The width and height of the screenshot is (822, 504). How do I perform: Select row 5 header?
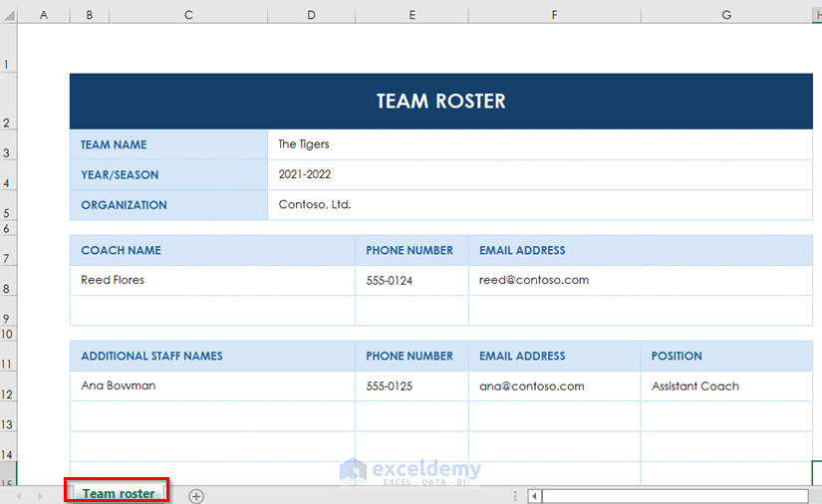tap(8, 205)
